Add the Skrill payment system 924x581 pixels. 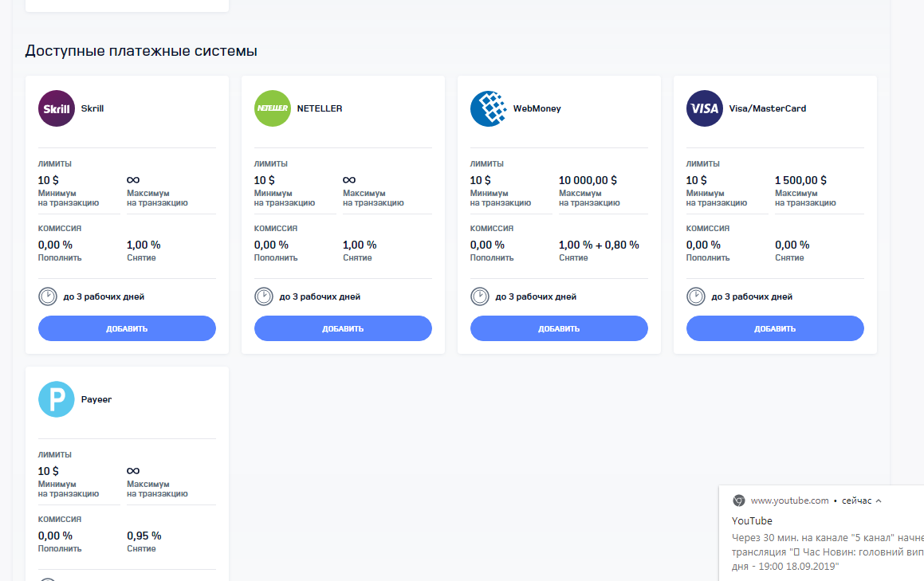(127, 328)
